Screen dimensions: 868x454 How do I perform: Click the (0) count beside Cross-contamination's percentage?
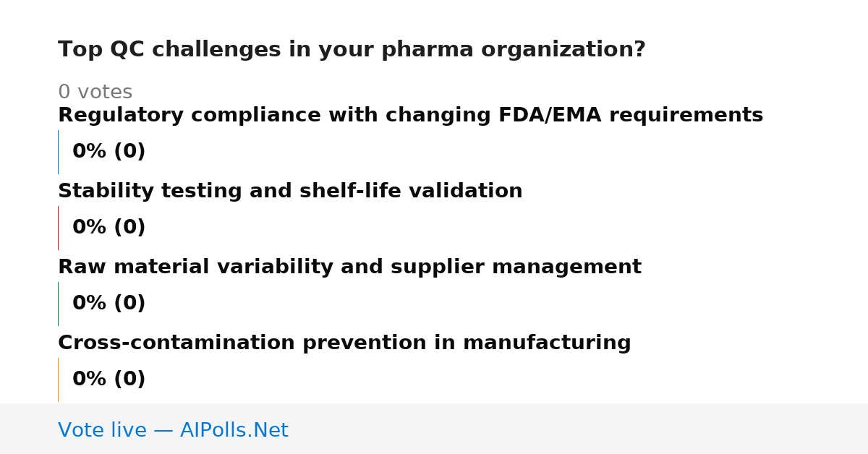point(129,380)
